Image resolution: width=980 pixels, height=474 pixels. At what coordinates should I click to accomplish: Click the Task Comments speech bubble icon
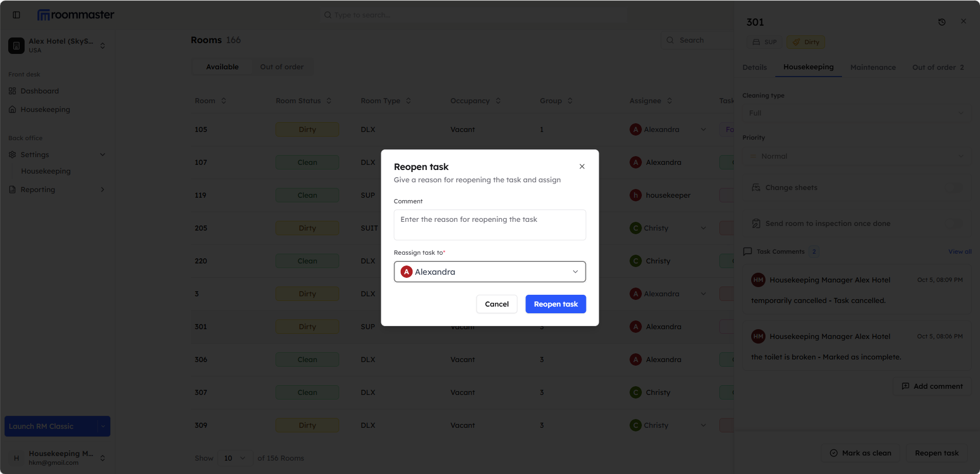tap(748, 251)
